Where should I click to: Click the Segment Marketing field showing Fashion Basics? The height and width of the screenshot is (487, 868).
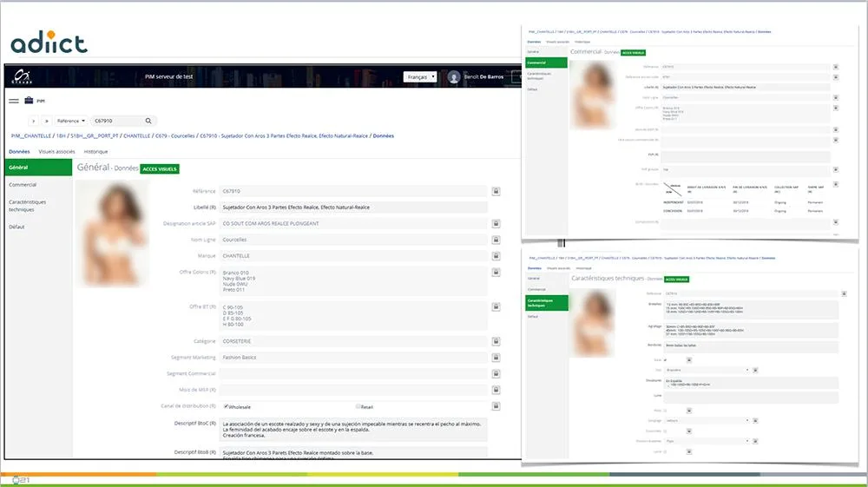(353, 358)
